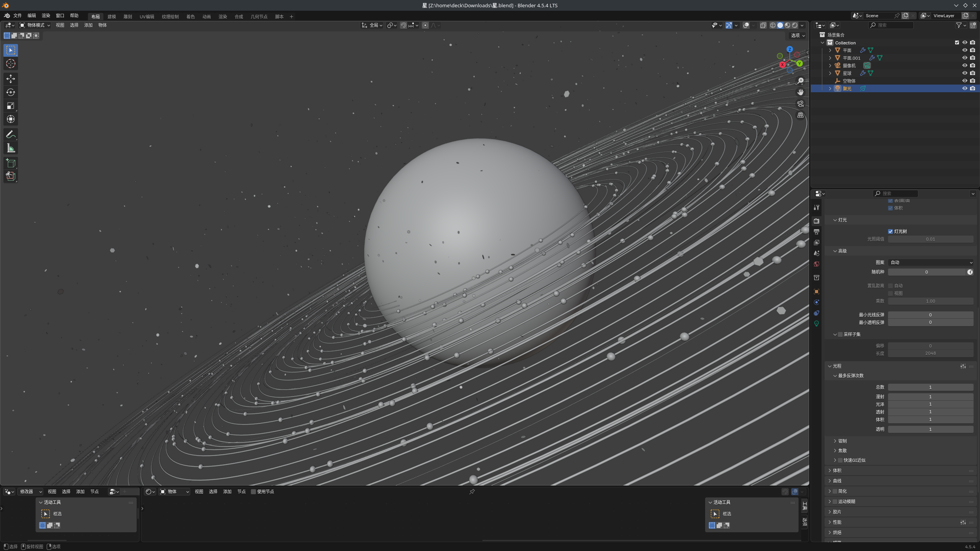
Task: Switch to the 雕刻 workspace tab
Action: point(127,16)
